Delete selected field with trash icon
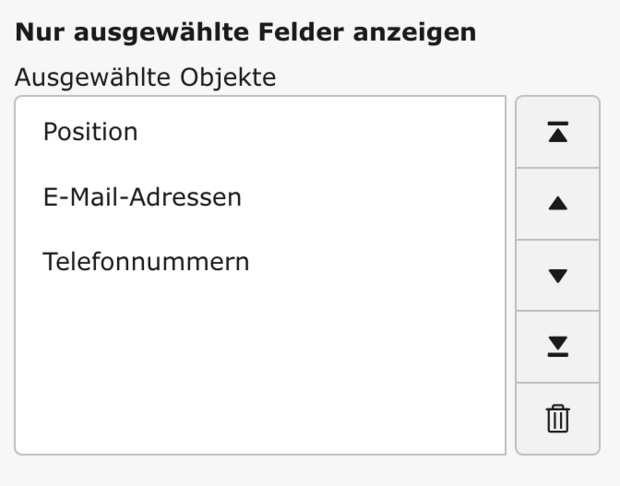 click(557, 418)
